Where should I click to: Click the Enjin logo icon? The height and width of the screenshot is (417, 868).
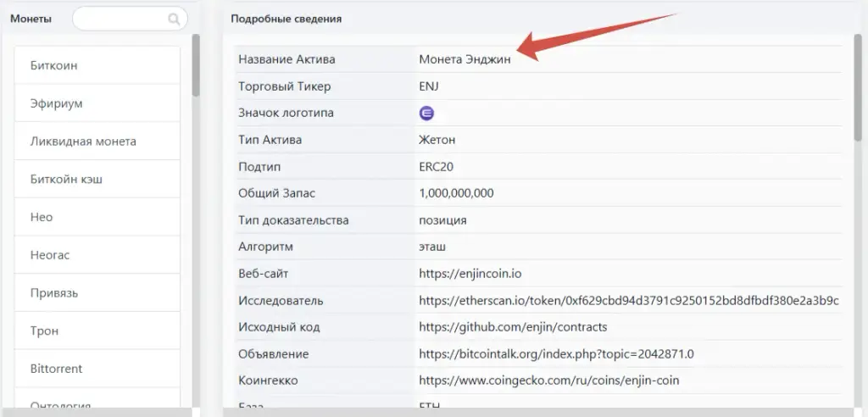pyautogui.click(x=427, y=114)
